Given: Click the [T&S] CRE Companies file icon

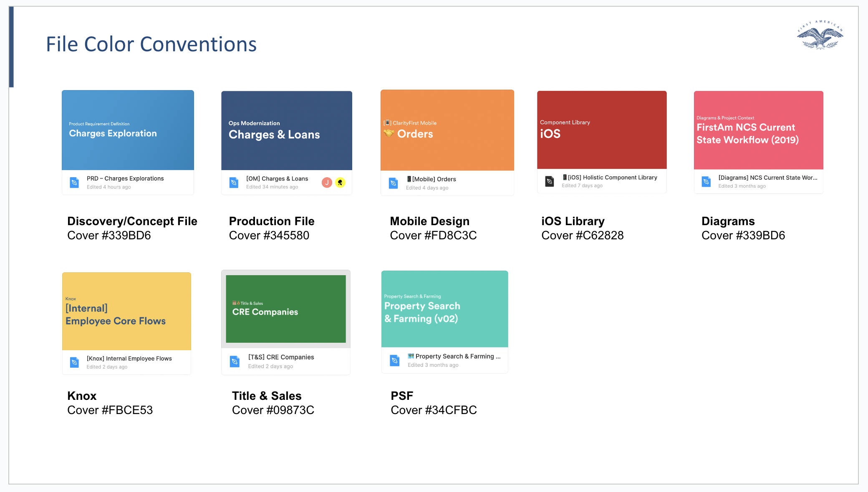Looking at the screenshot, I should 235,361.
